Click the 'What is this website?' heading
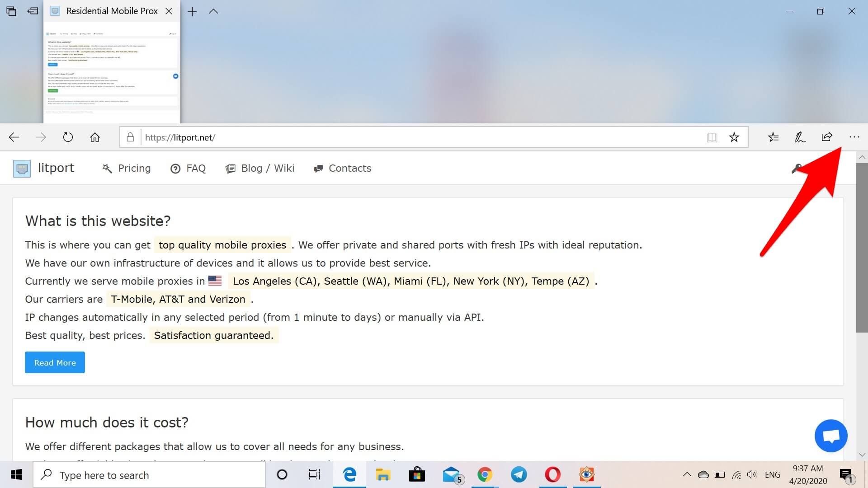This screenshot has height=488, width=868. [x=98, y=221]
